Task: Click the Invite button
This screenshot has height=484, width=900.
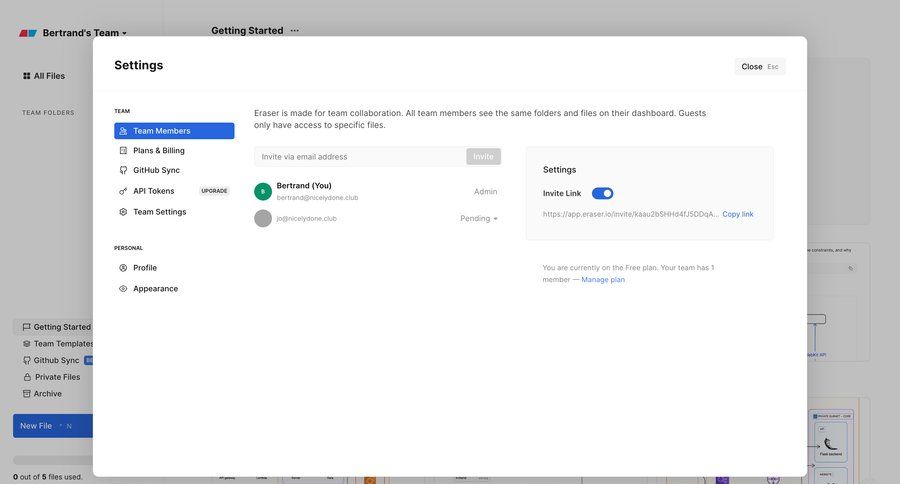Action: (483, 157)
